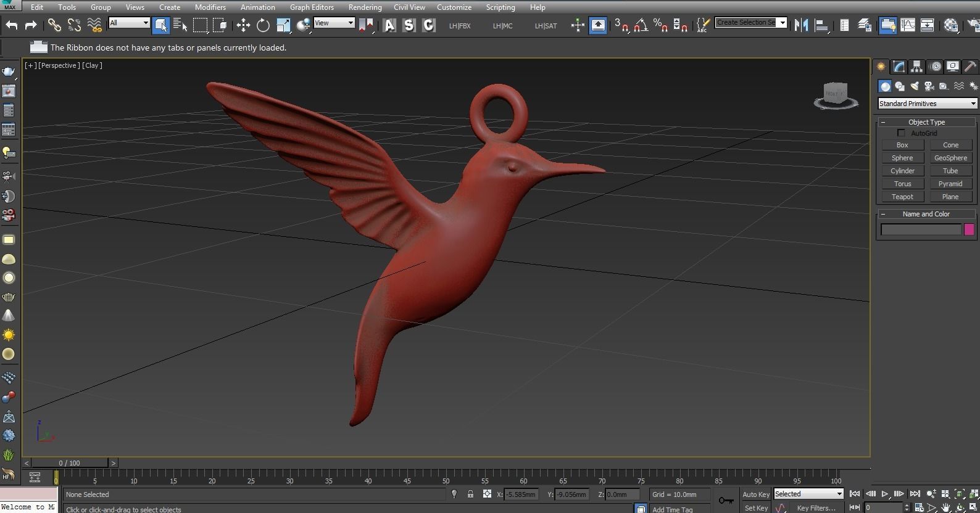This screenshot has height=513, width=980.
Task: Open the Scripting menu
Action: (x=500, y=7)
